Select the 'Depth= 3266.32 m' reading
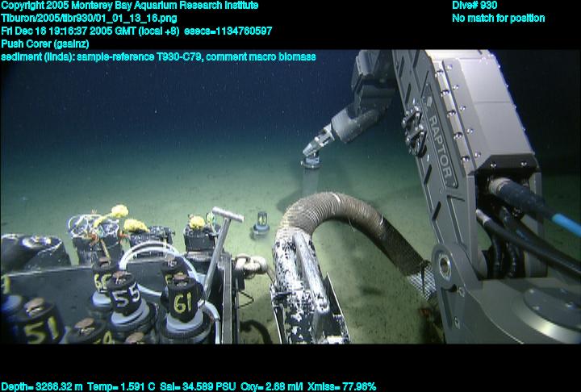This screenshot has height=392, width=581. point(42,387)
